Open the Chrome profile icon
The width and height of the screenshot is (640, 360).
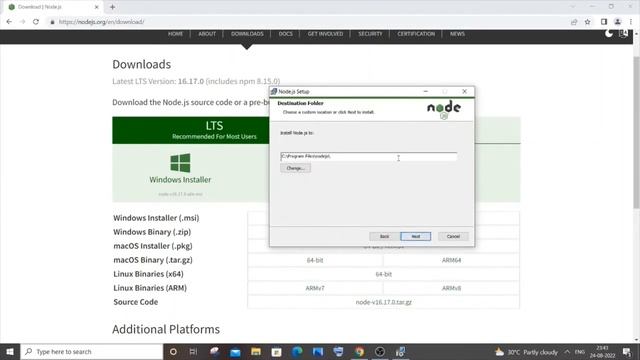click(x=618, y=22)
